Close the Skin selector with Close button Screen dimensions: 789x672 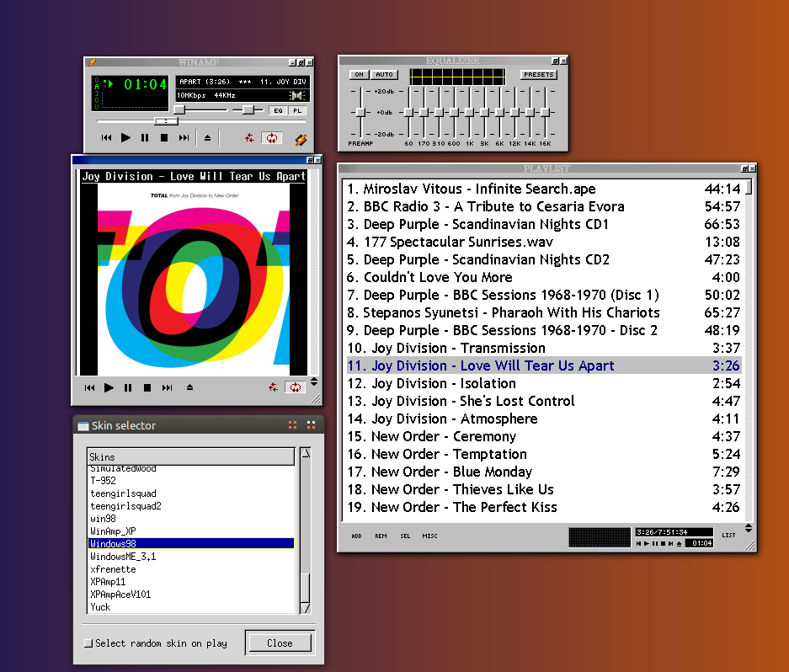(280, 643)
